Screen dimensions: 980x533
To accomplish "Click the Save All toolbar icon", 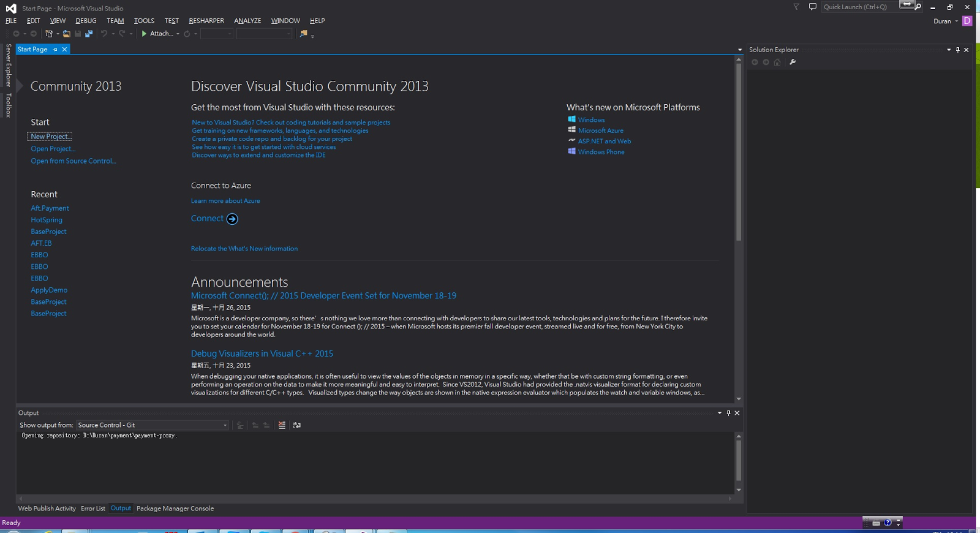I will coord(89,34).
